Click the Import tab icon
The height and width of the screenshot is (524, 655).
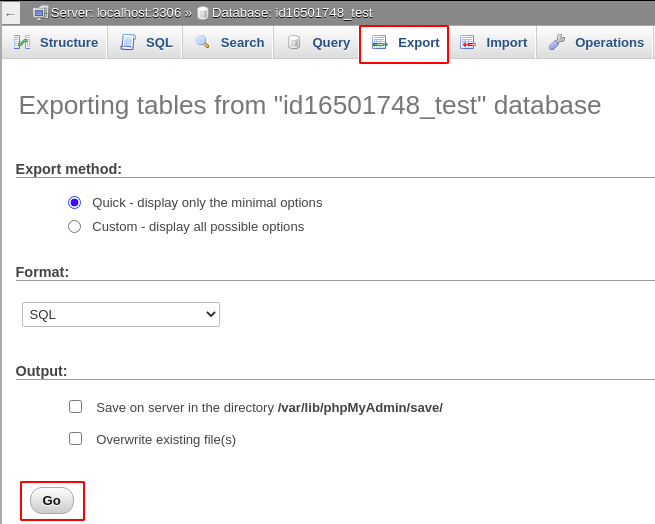pyautogui.click(x=468, y=42)
